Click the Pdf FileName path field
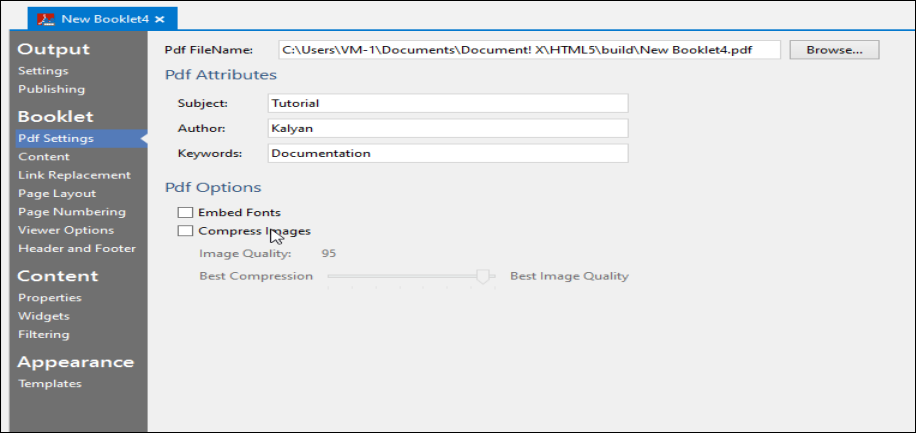The width and height of the screenshot is (916, 433). (x=528, y=49)
